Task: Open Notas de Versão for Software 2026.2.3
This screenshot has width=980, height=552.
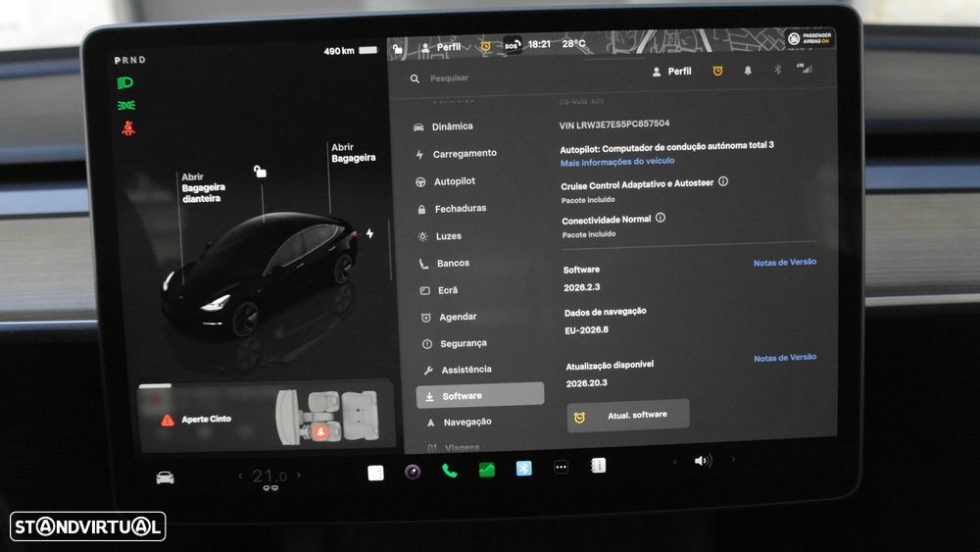Action: pos(784,263)
